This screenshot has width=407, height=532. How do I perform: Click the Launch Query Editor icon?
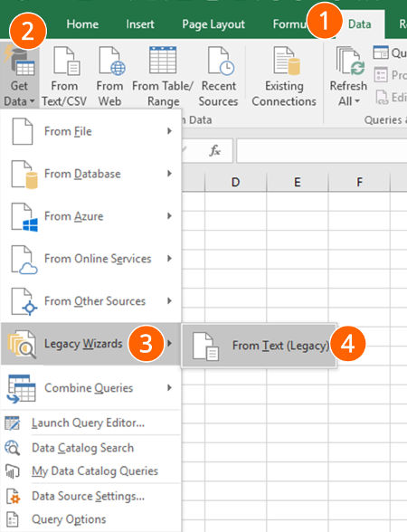(x=13, y=423)
